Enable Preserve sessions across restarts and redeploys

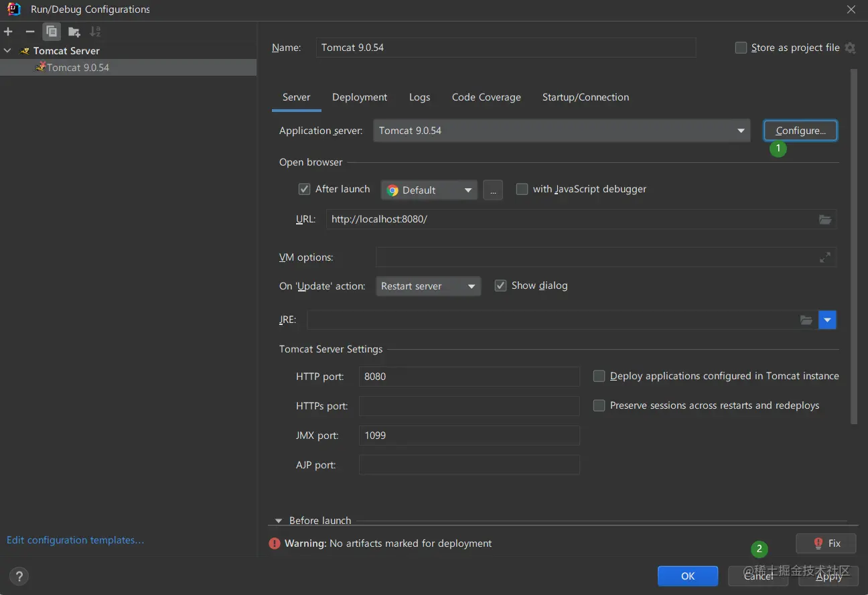[599, 405]
